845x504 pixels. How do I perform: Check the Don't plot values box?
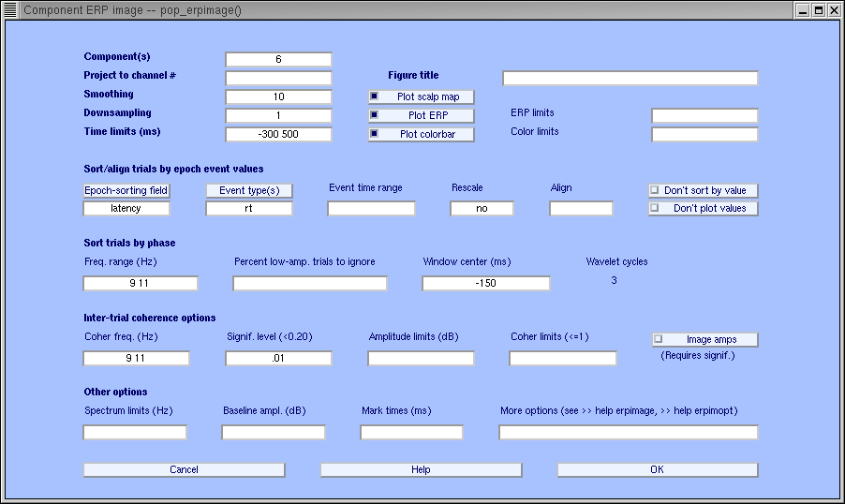[x=656, y=208]
